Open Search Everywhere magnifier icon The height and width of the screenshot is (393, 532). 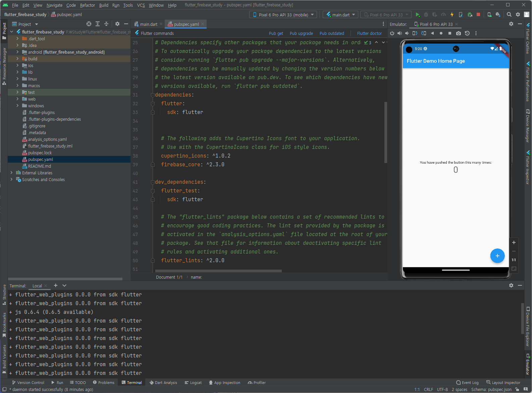(x=509, y=15)
